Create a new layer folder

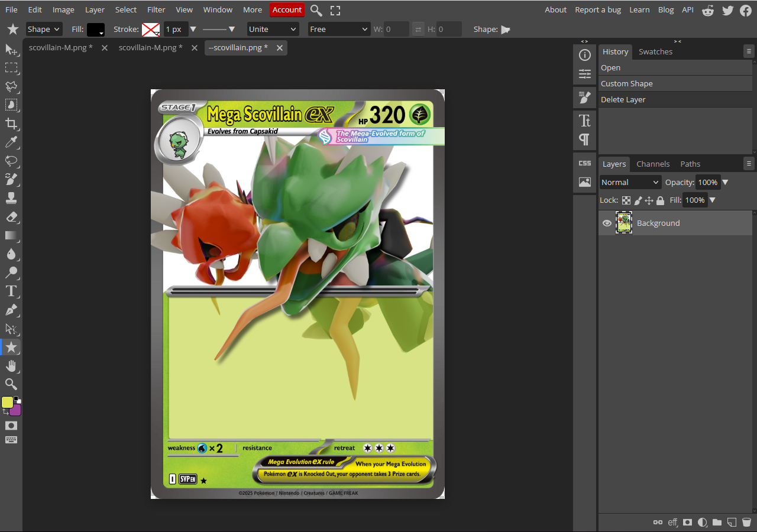717,523
